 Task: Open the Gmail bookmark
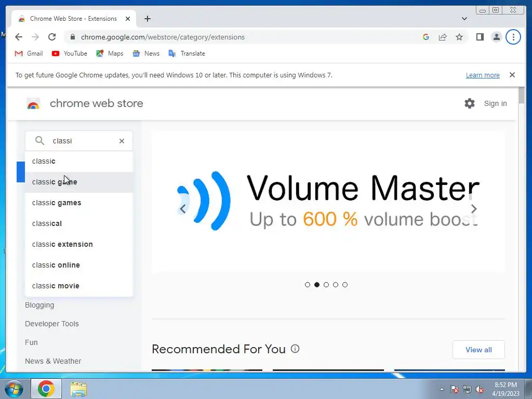[x=29, y=54]
